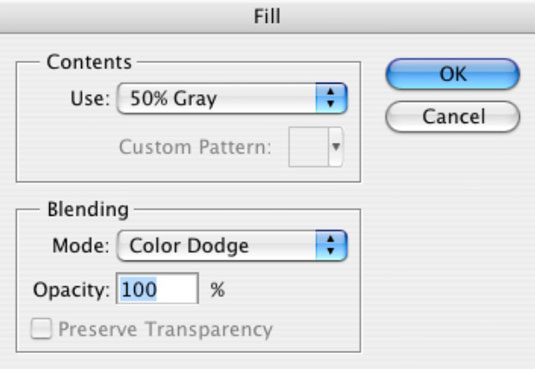Click the Fill dialog title bar
The width and height of the screenshot is (535, 369).
pos(268,16)
